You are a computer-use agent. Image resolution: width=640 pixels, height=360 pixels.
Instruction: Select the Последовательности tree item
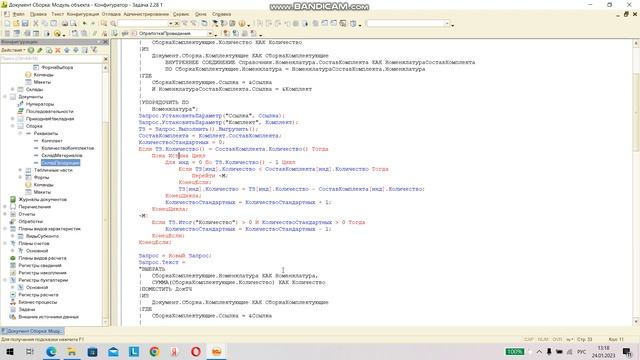(49, 111)
